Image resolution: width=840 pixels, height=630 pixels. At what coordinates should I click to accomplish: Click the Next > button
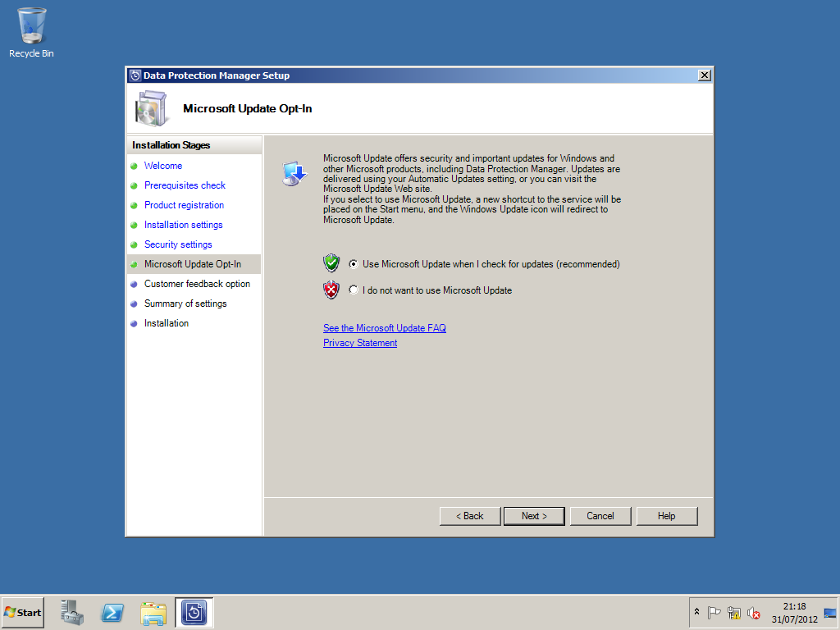tap(534, 516)
